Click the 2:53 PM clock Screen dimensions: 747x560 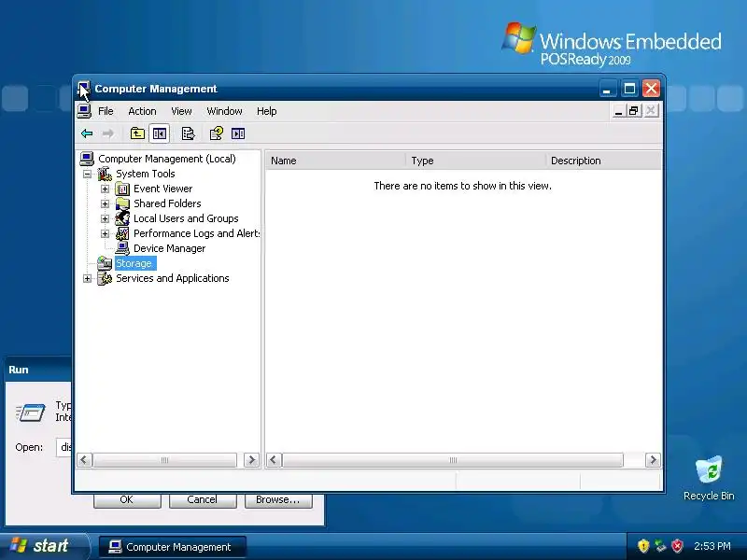tap(712, 546)
